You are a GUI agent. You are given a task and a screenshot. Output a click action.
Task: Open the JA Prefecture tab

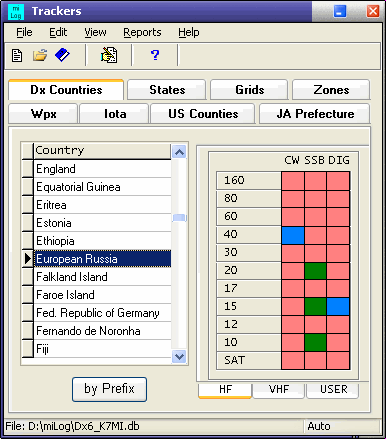coord(315,114)
